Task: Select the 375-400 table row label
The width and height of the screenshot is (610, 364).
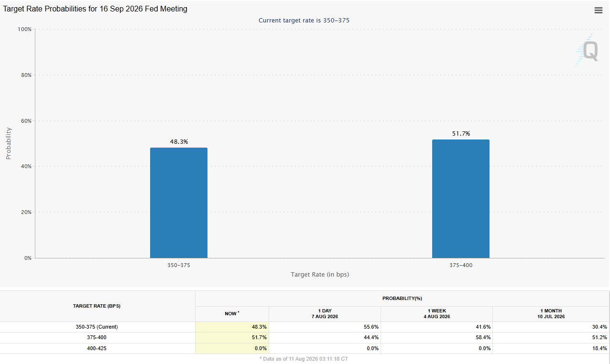Action: click(97, 337)
